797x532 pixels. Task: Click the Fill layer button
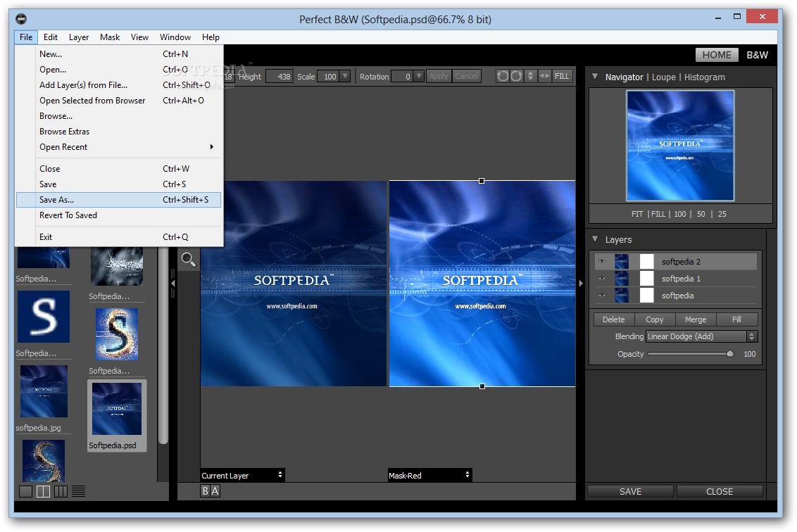(x=737, y=319)
